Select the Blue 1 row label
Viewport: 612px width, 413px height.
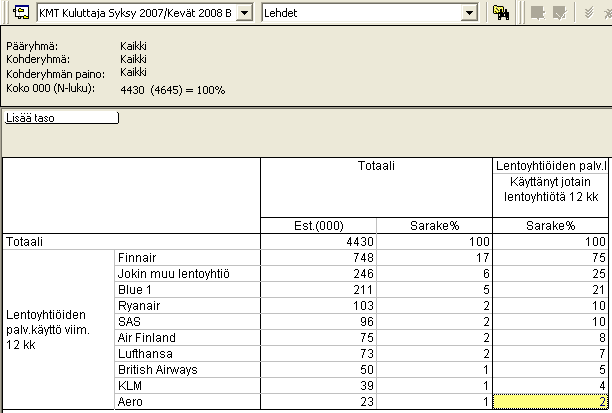click(187, 290)
